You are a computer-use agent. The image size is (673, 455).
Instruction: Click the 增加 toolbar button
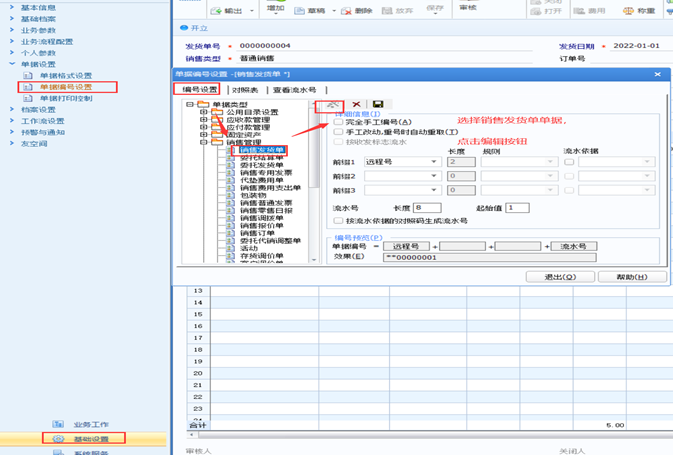(x=276, y=8)
